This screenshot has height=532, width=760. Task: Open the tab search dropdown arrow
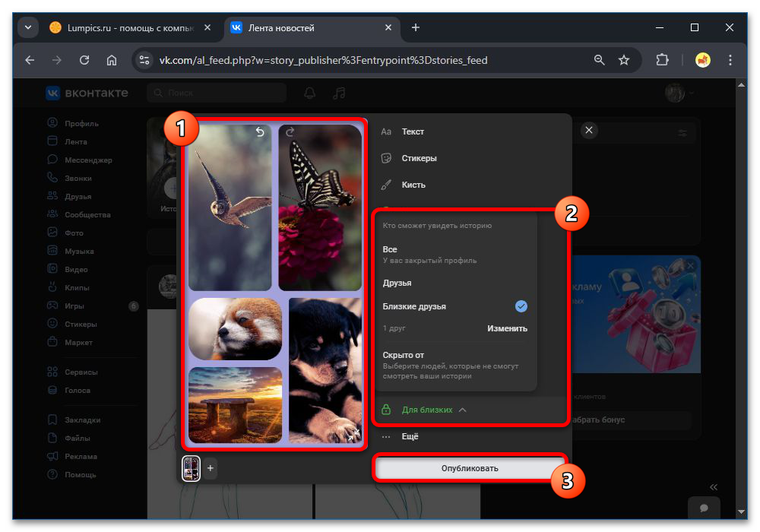click(28, 28)
